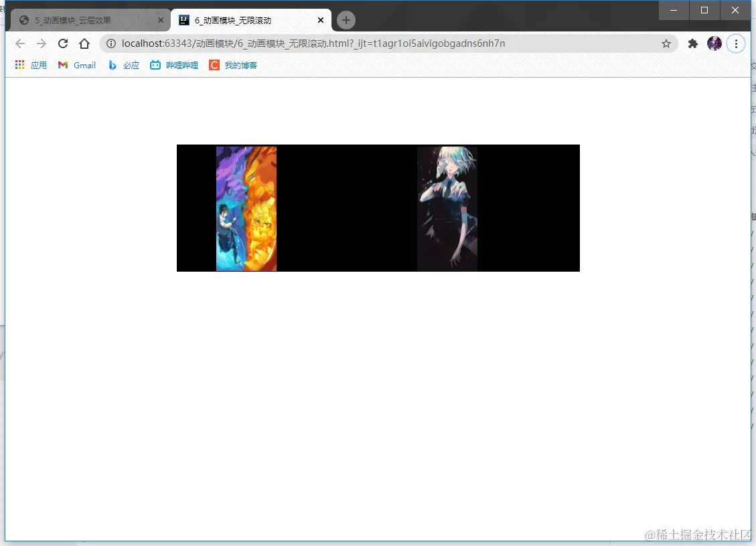The image size is (756, 546).
Task: Open the 哔哩哔哩 bookmark
Action: [x=173, y=65]
